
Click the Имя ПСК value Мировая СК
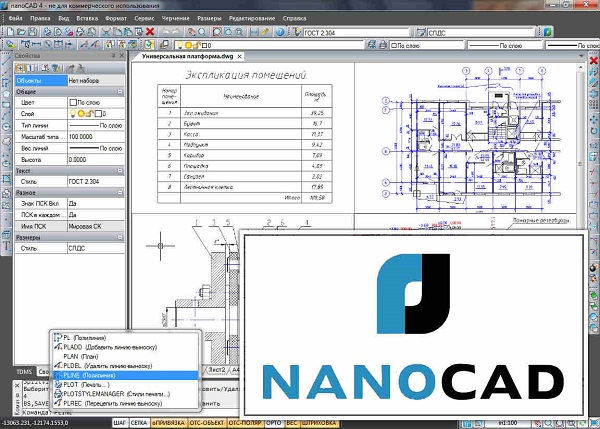(96, 226)
